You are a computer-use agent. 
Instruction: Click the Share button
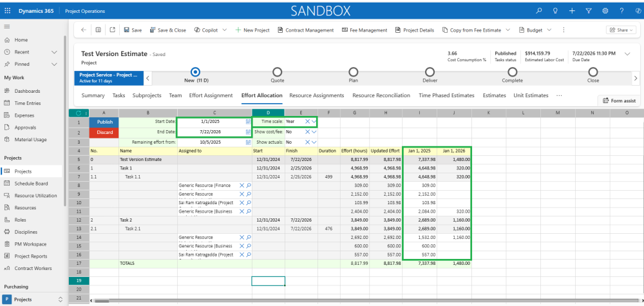(621, 30)
